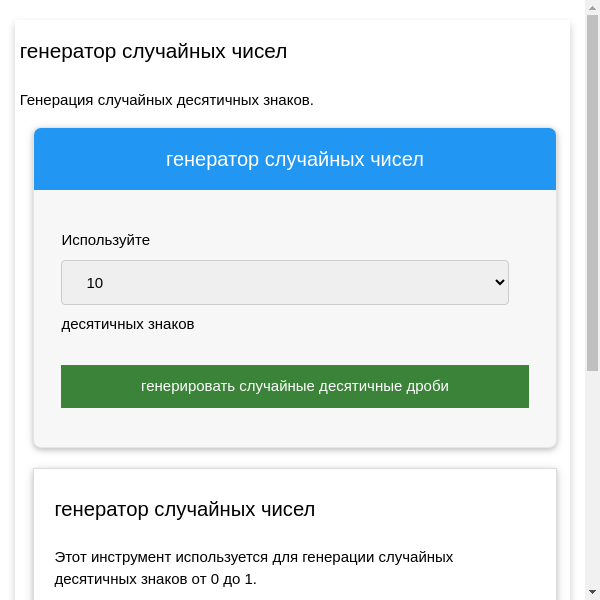Click the word "Генерация" in the subtitle
The width and height of the screenshot is (600, 600).
point(55,100)
